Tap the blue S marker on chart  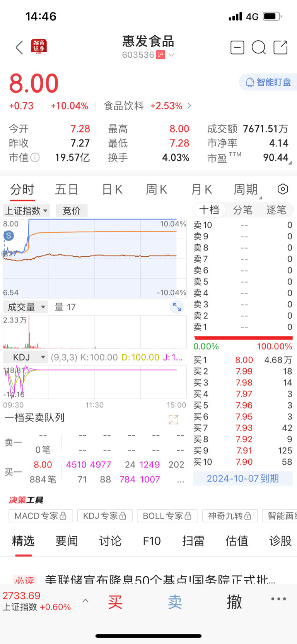click(x=9, y=235)
